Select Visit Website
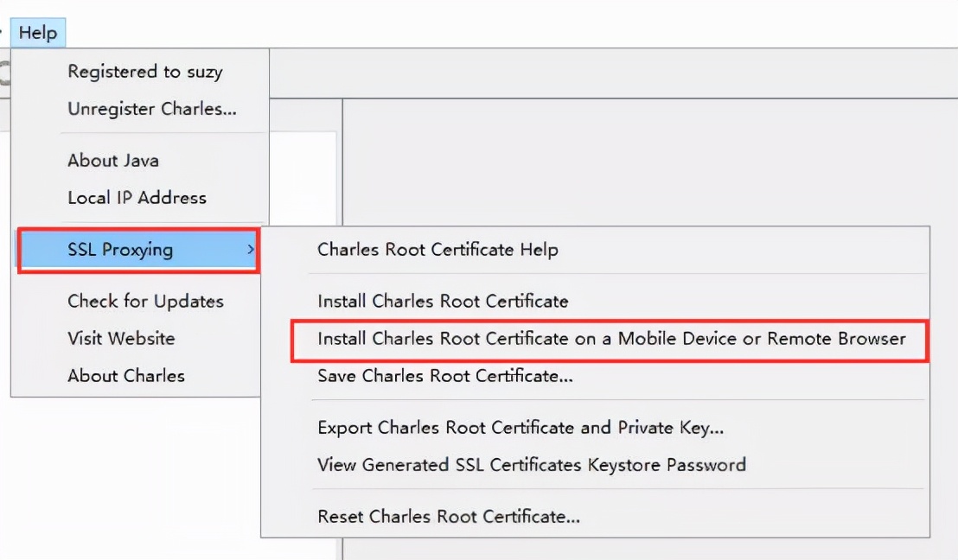This screenshot has height=560, width=958. pyautogui.click(x=137, y=338)
